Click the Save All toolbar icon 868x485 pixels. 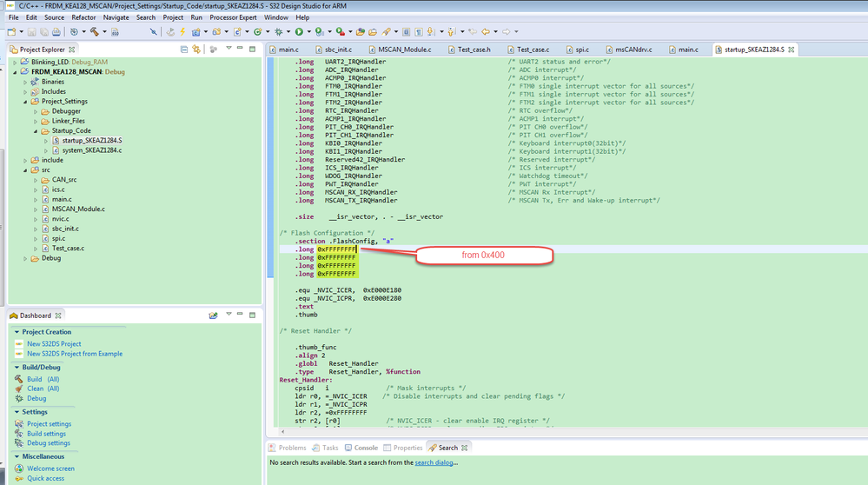44,32
